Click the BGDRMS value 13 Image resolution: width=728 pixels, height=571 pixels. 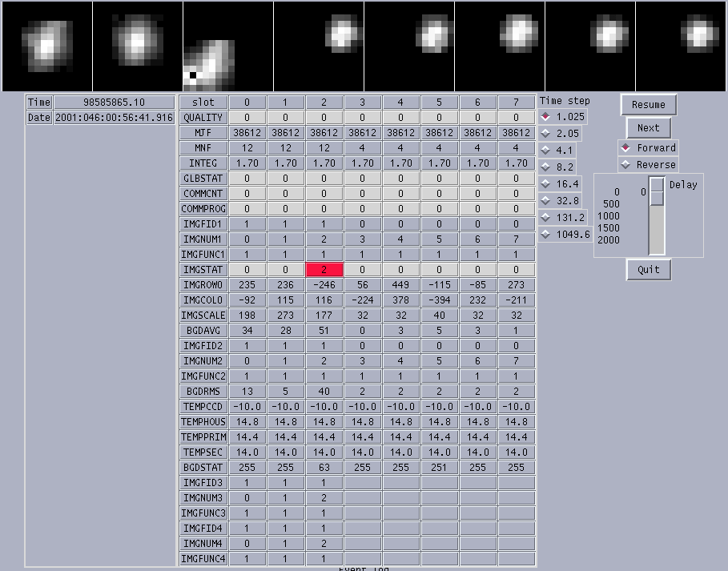247,392
